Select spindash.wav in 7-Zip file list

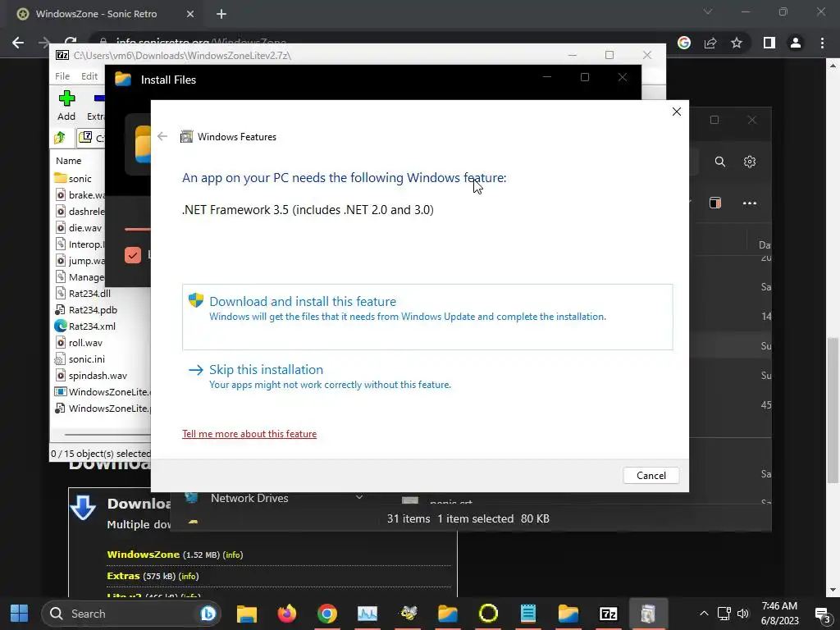[x=98, y=376]
